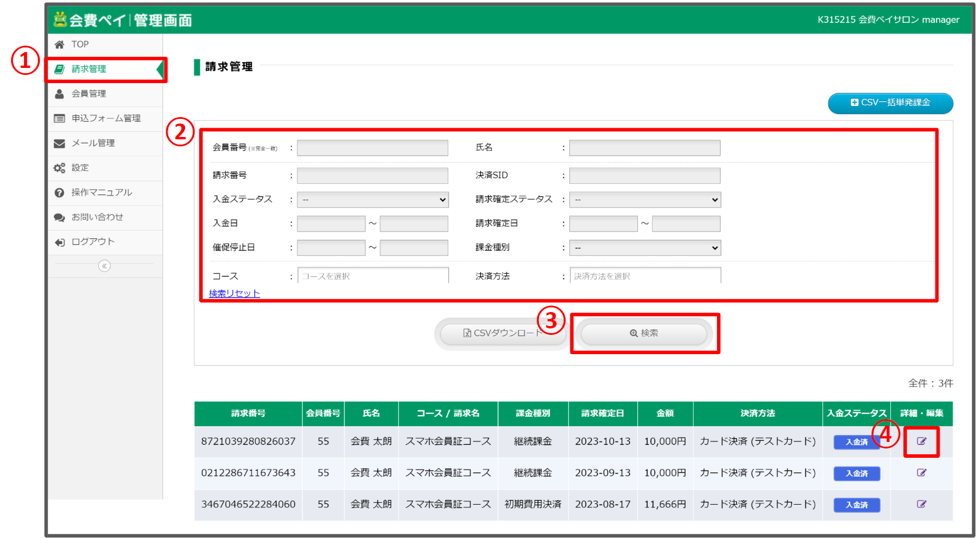Expand the 課金種別 dropdown
Image resolution: width=980 pixels, height=538 pixels.
[x=645, y=248]
